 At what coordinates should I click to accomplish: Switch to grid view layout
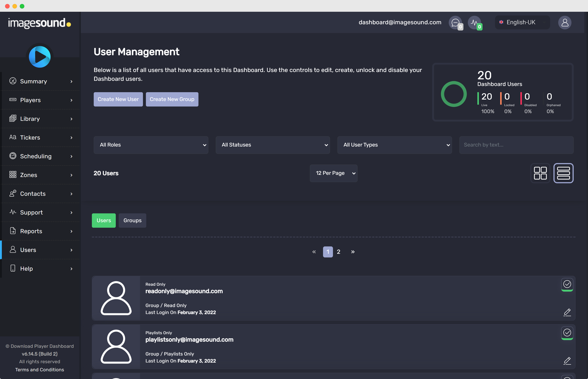coord(540,173)
